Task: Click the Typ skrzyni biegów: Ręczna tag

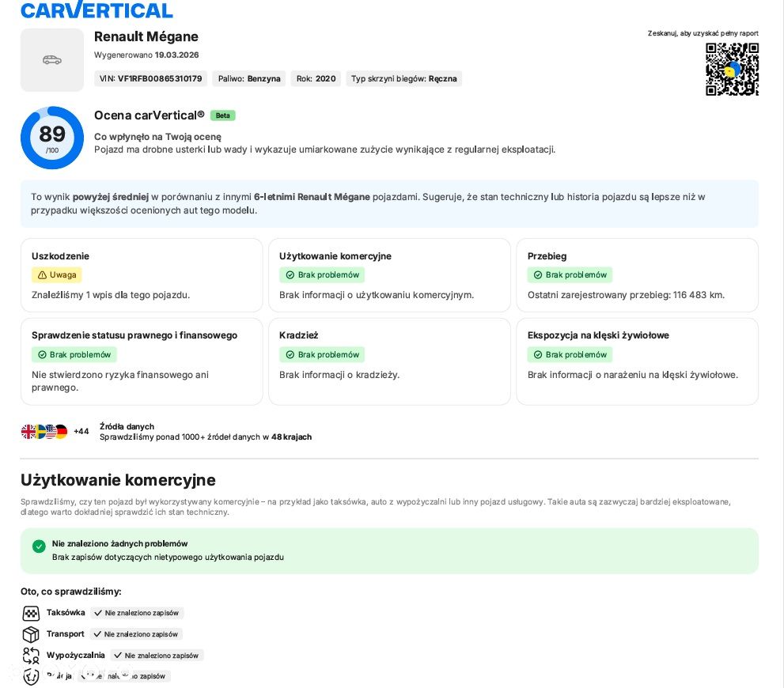Action: click(x=404, y=78)
